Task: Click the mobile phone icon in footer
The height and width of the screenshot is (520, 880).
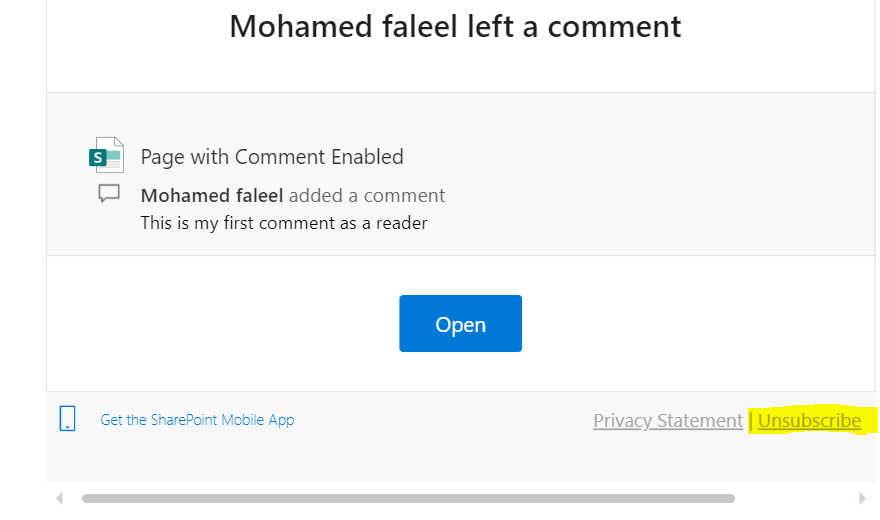Action: [68, 419]
